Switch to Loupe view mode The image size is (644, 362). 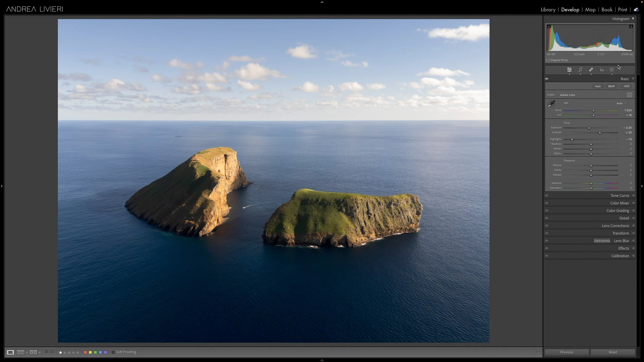(10, 352)
